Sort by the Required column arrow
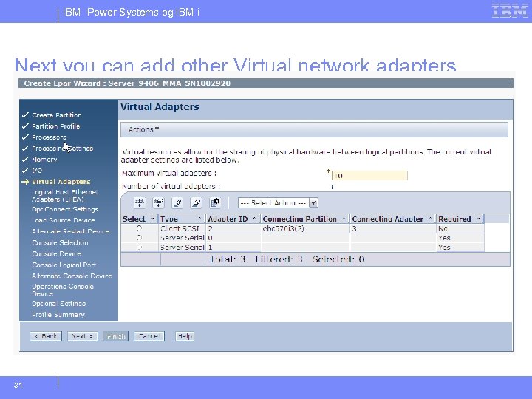532x399 pixels. (478, 219)
